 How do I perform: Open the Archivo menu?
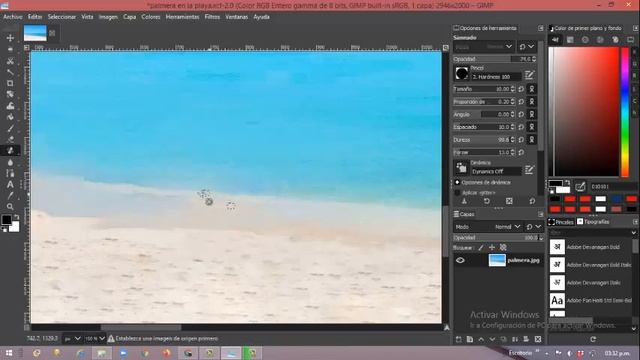coord(13,17)
